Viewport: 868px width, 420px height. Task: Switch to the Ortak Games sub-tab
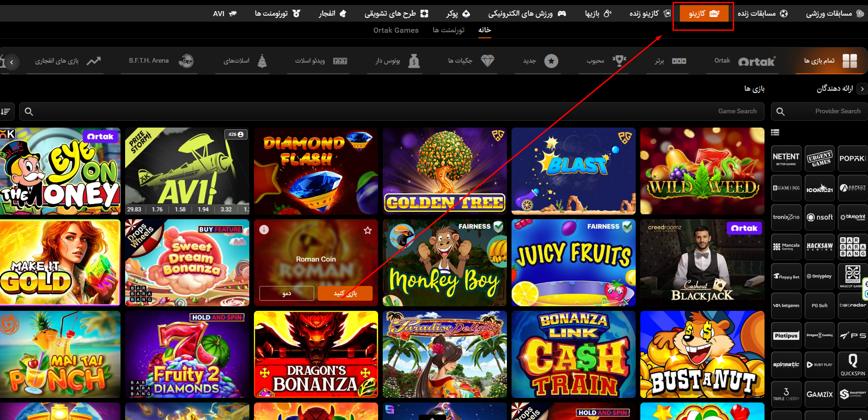pos(396,30)
